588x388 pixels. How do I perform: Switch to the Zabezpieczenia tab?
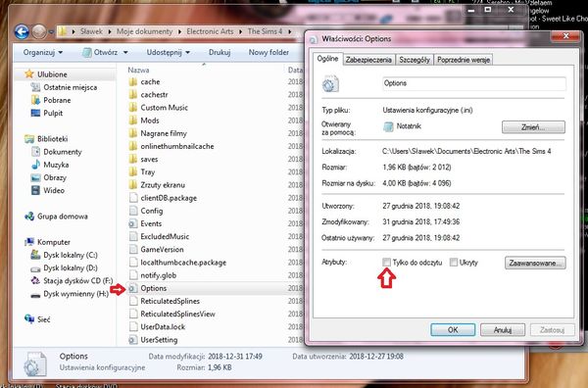[x=368, y=60]
